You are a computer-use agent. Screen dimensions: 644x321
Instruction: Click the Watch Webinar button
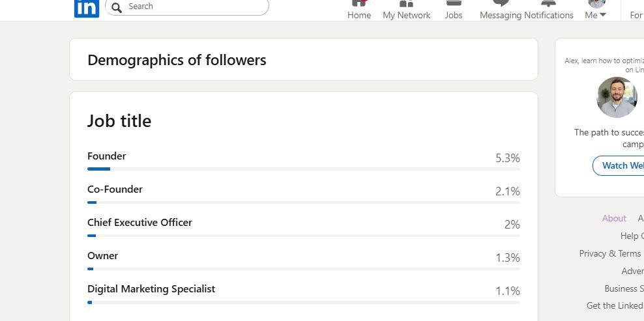(618, 165)
